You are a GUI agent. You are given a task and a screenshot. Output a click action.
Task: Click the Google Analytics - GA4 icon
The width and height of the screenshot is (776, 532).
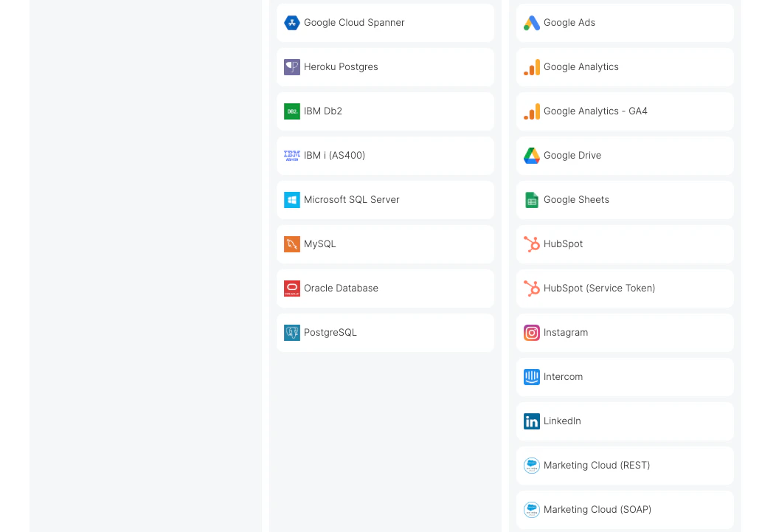tap(532, 111)
